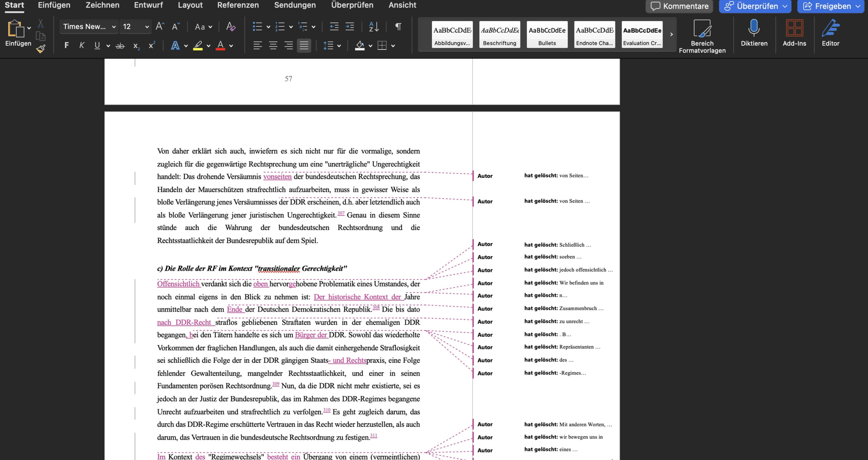Image resolution: width=868 pixels, height=460 pixels.
Task: Open the font size dropdown
Action: tap(135, 26)
